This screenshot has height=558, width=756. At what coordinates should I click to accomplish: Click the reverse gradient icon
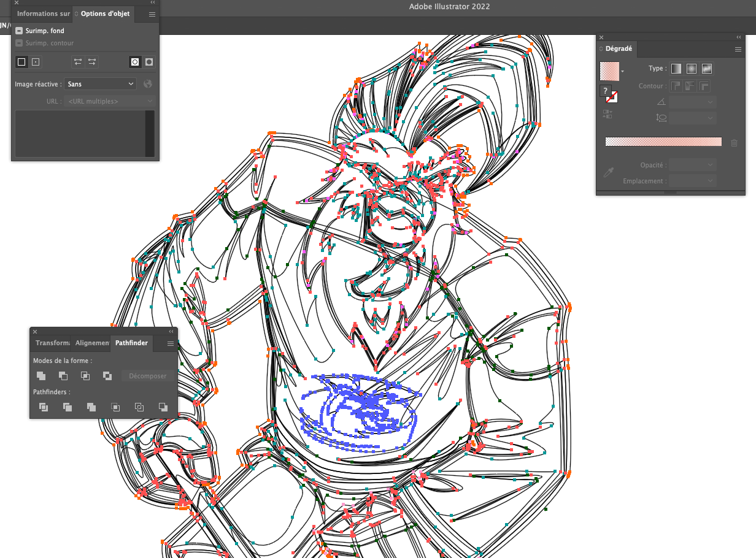point(607,114)
